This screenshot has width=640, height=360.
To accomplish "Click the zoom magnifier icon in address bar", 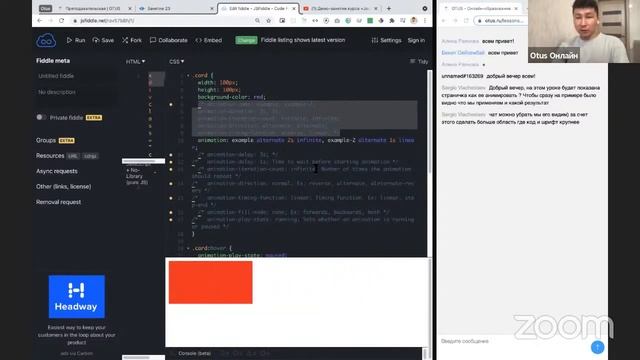I will click(257, 20).
